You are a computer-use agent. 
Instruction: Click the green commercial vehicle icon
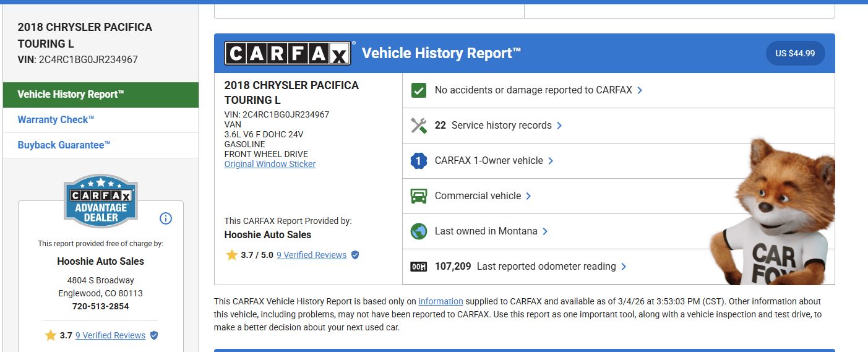click(x=419, y=196)
